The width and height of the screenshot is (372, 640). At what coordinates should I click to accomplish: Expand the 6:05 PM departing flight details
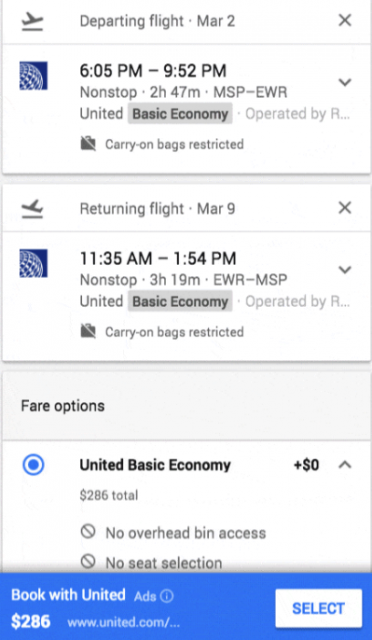click(345, 82)
